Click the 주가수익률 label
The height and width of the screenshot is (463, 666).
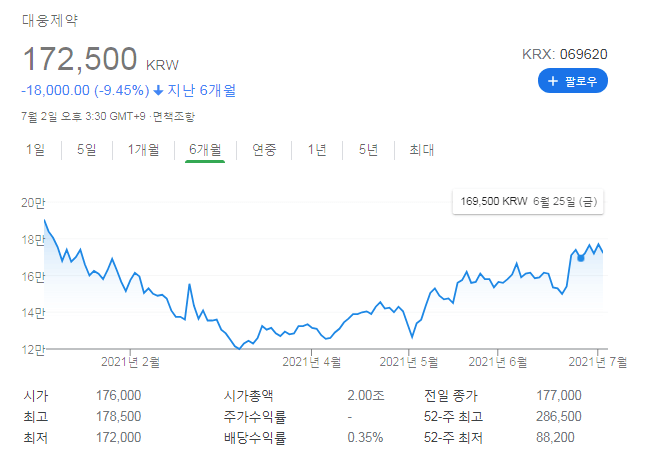tap(255, 417)
